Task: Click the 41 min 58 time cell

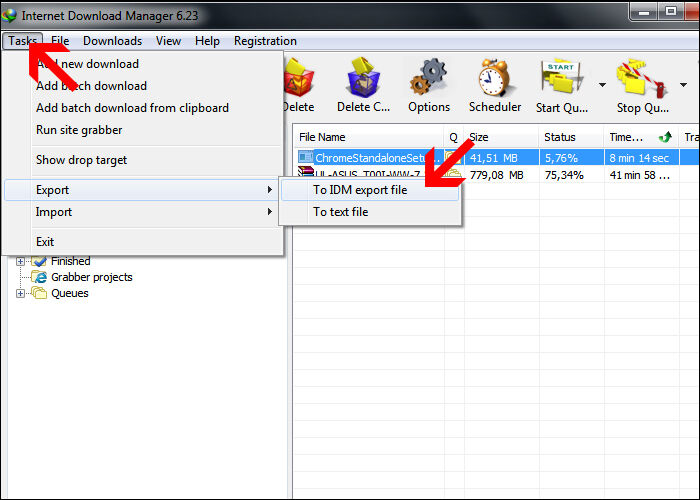Action: 642,175
